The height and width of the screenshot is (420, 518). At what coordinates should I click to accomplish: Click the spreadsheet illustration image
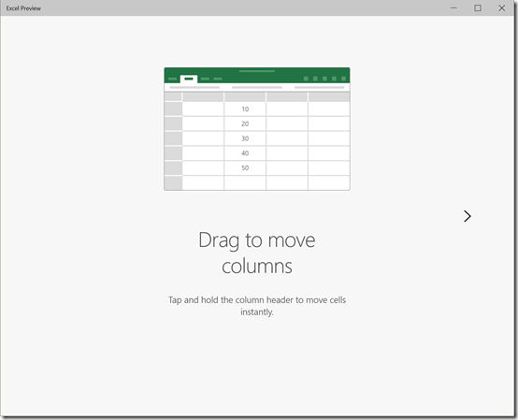tap(257, 129)
